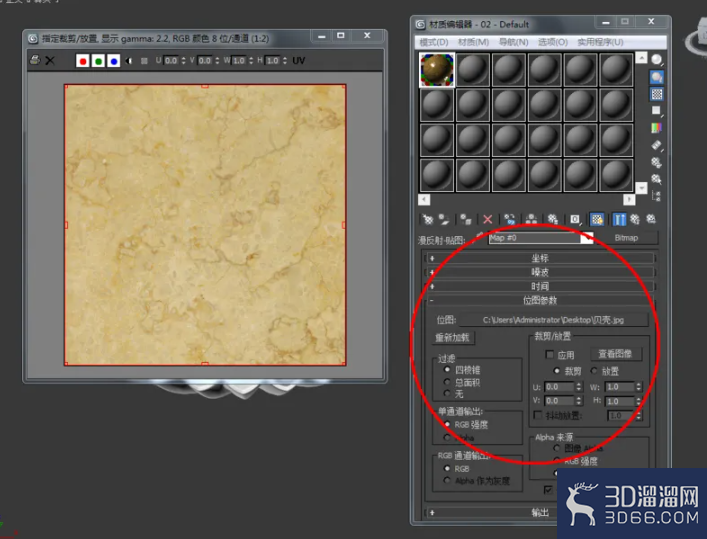Enable the 抖动放置 checkbox
The width and height of the screenshot is (707, 539).
(x=538, y=415)
